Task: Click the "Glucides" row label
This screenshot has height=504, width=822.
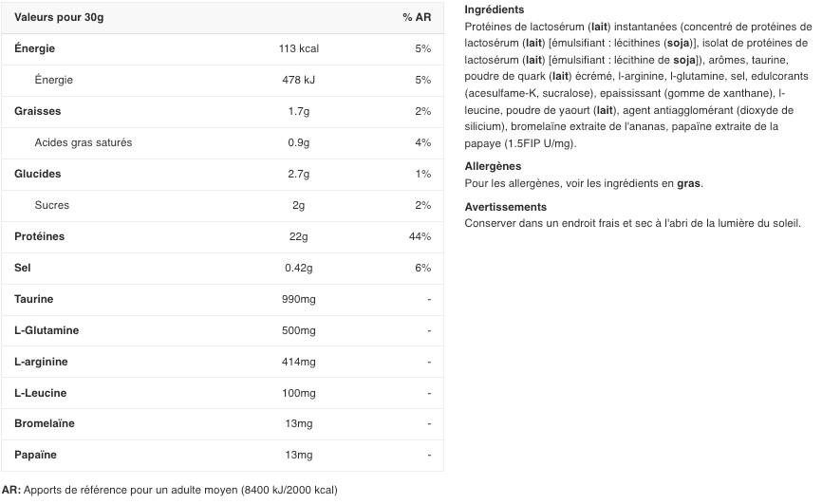Action: (x=38, y=174)
